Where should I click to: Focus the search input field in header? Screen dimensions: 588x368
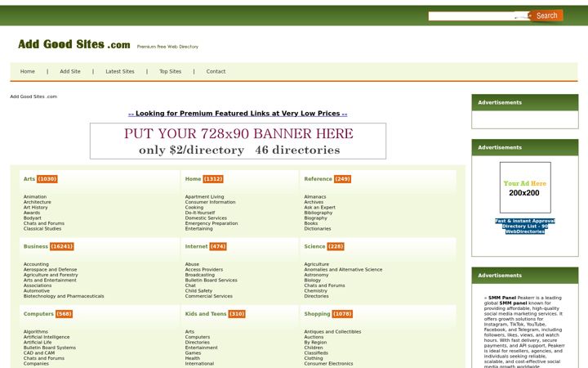click(479, 16)
